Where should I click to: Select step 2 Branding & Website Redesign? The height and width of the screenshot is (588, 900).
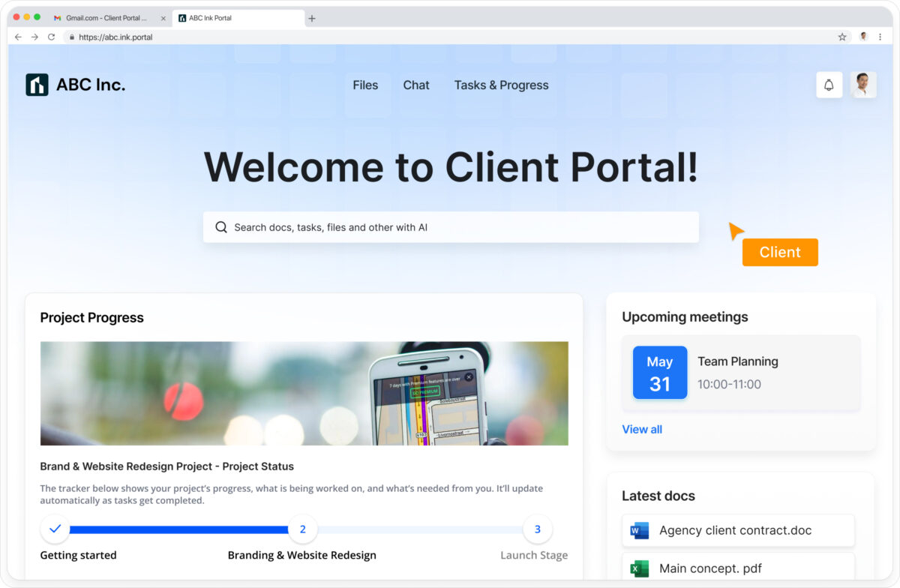[x=303, y=529]
